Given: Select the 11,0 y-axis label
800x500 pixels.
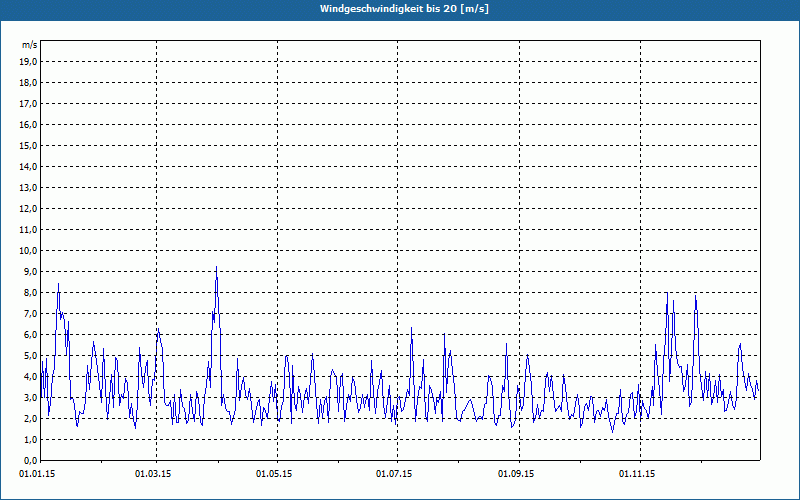Looking at the screenshot, I should [29, 230].
